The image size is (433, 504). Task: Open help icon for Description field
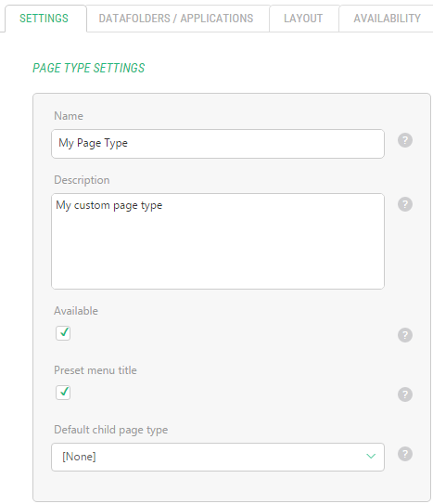click(x=405, y=204)
